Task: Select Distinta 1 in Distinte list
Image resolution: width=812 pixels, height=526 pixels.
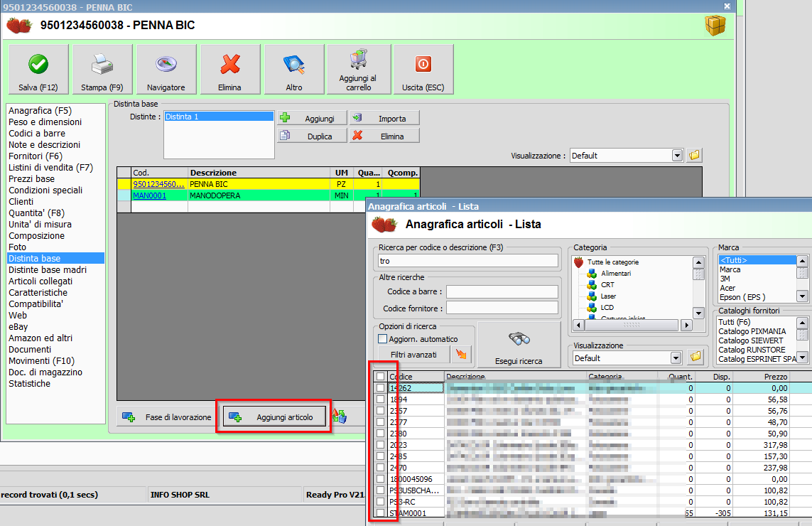Action: (219, 117)
